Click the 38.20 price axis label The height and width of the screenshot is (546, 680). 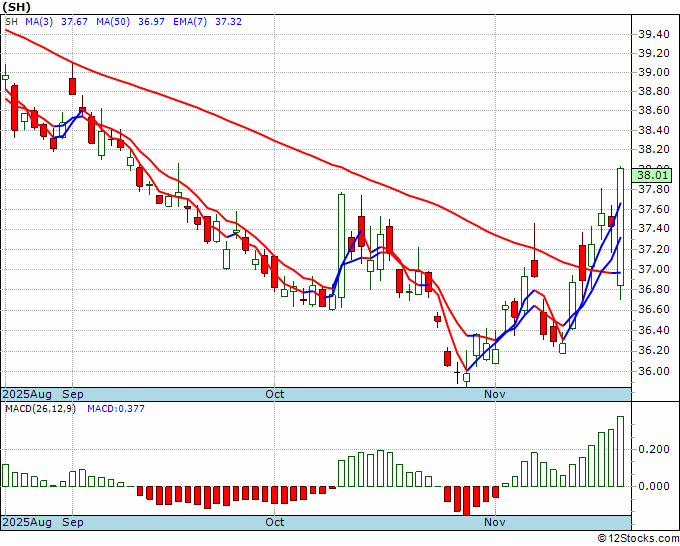pos(654,150)
